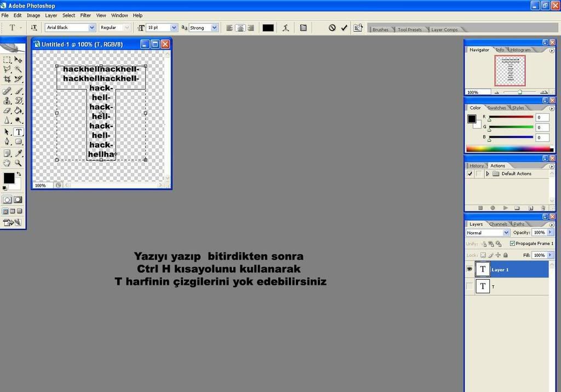Open the Image menu

coord(33,15)
